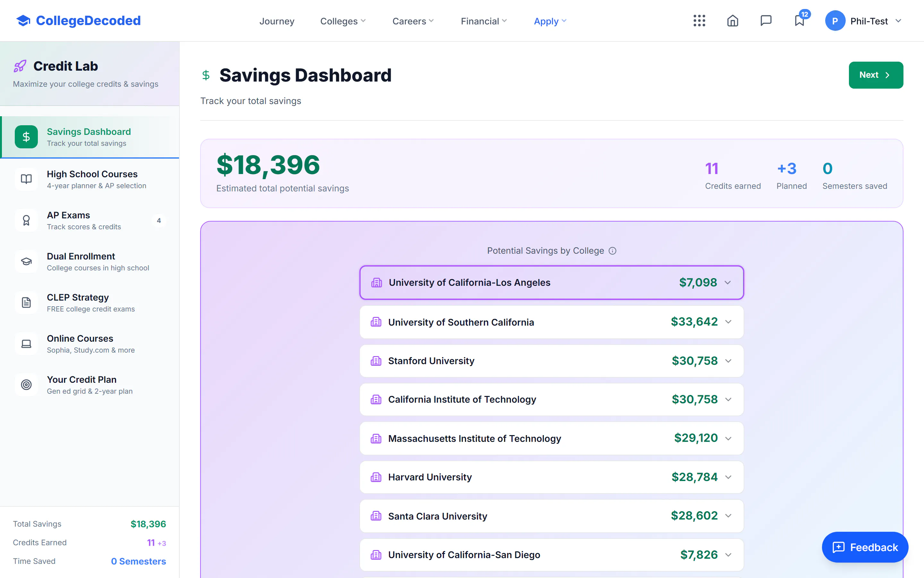The height and width of the screenshot is (578, 924).
Task: Click the CollegeDecoded brand name link
Action: (x=88, y=21)
